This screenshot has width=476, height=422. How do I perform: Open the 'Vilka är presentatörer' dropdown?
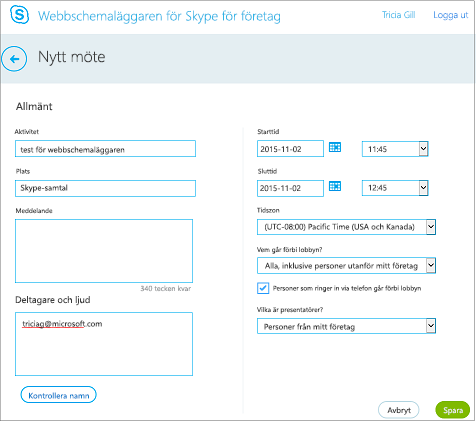point(346,326)
